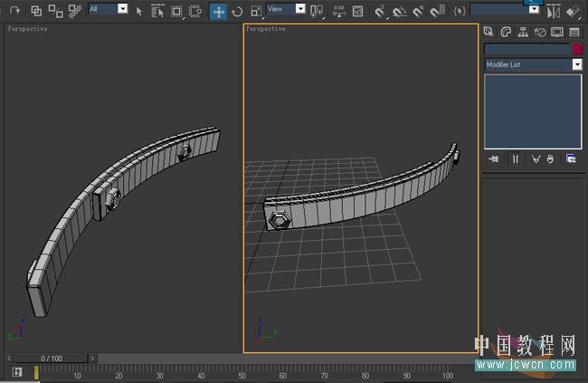This screenshot has height=383, width=588.
Task: Click the Use Pivot Point Center icon
Action: [317, 11]
